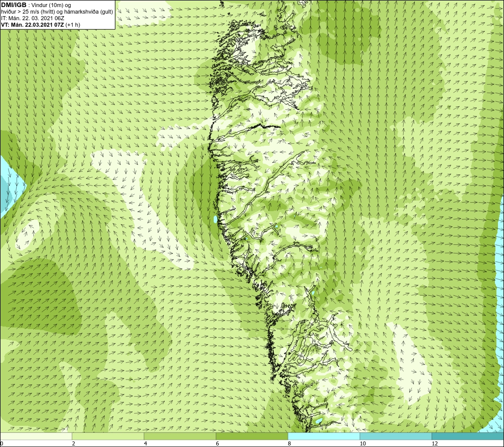Click the 0–2 m/s palest legend swatch
504x447 pixels.
[36, 436]
